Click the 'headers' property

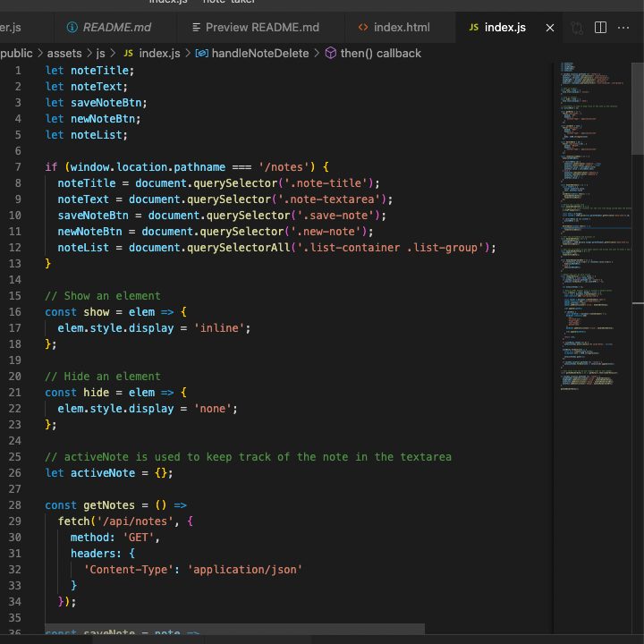point(93,554)
